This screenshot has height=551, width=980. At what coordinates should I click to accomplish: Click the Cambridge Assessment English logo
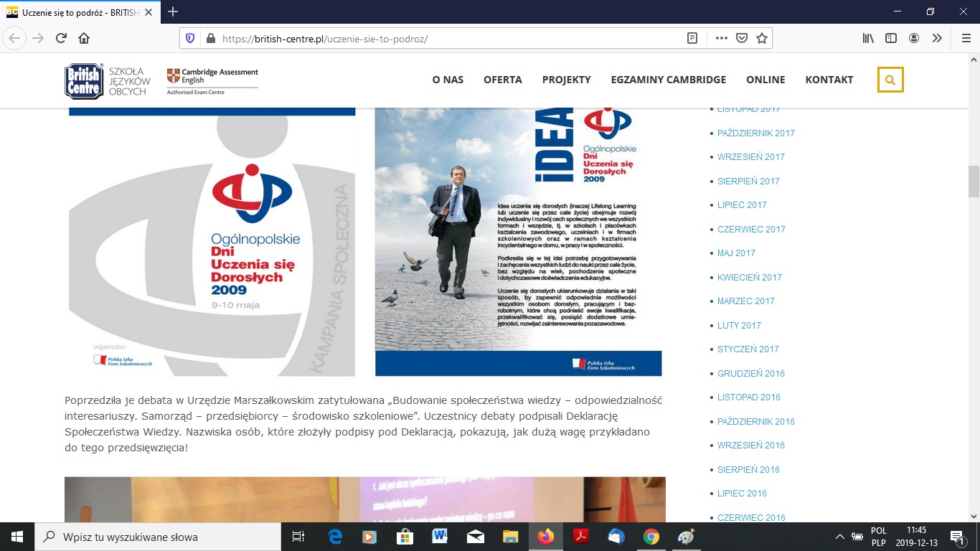(x=212, y=81)
